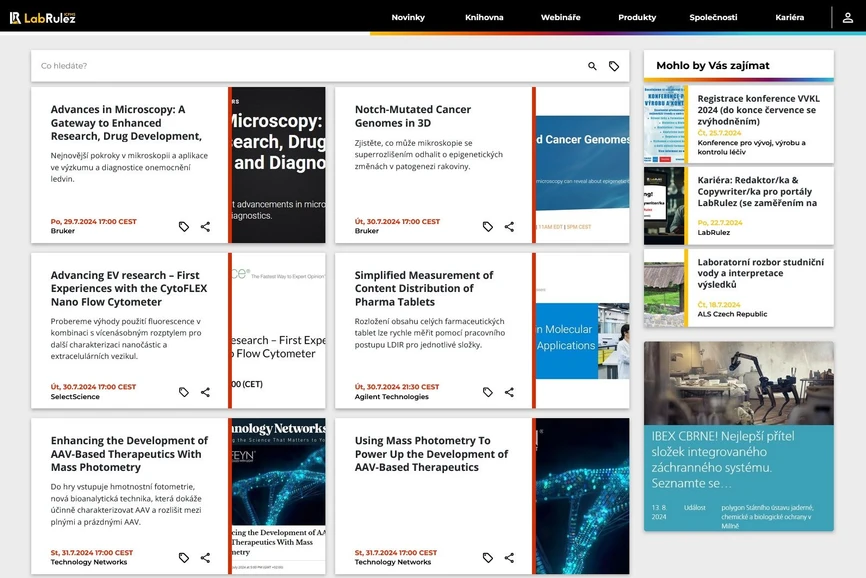Open Using Mass Photometry To Power Up title

431,454
